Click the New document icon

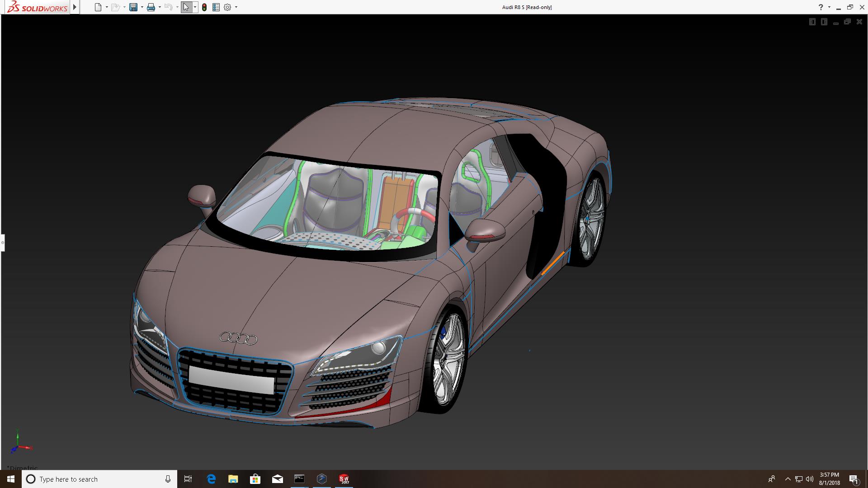tap(98, 7)
